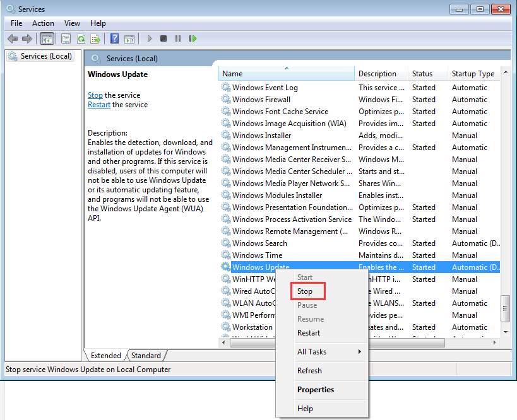Click the Export List toolbar icon
This screenshot has height=420, width=517.
95,38
